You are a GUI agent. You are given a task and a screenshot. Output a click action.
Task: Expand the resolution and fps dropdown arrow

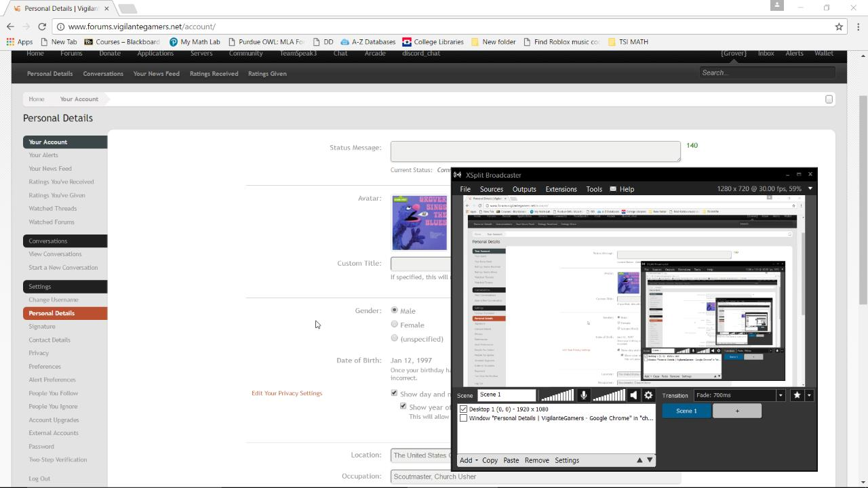coord(810,189)
